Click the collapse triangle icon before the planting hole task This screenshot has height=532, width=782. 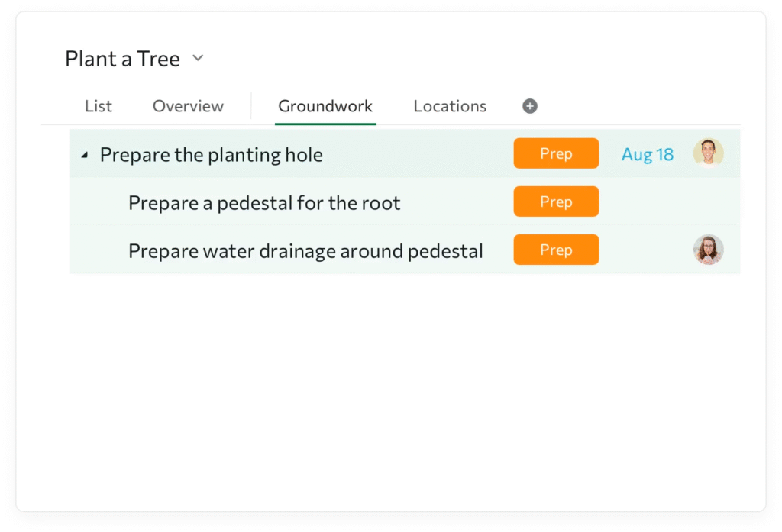[x=86, y=153]
